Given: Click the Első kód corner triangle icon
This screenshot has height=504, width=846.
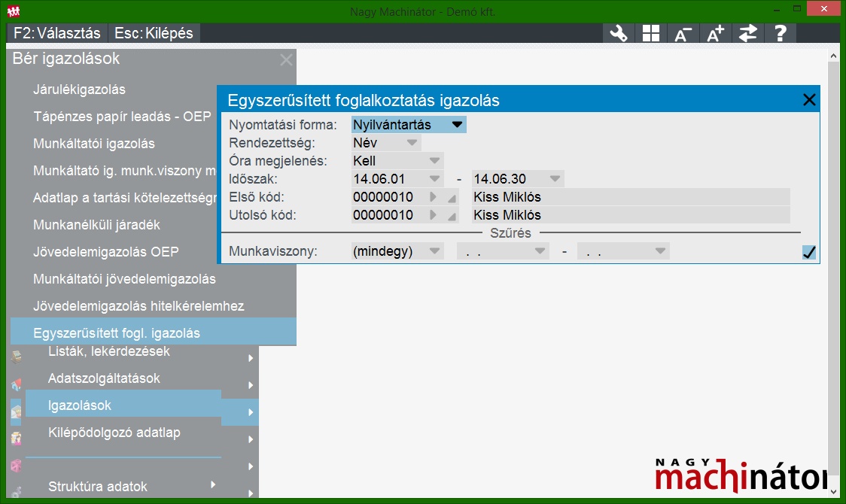Looking at the screenshot, I should [452, 199].
